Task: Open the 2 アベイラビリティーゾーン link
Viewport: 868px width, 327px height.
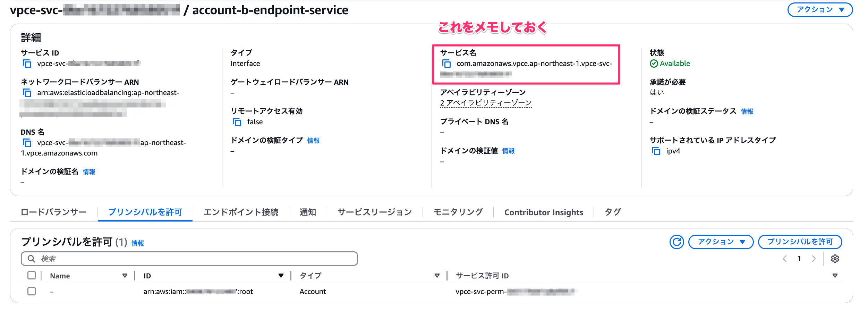Action: pos(486,102)
